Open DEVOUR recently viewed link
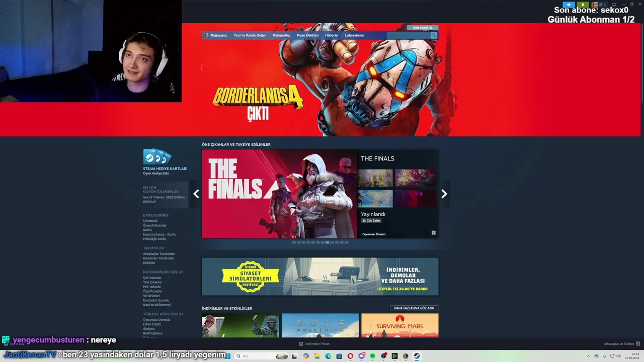644x362 pixels. (x=149, y=202)
